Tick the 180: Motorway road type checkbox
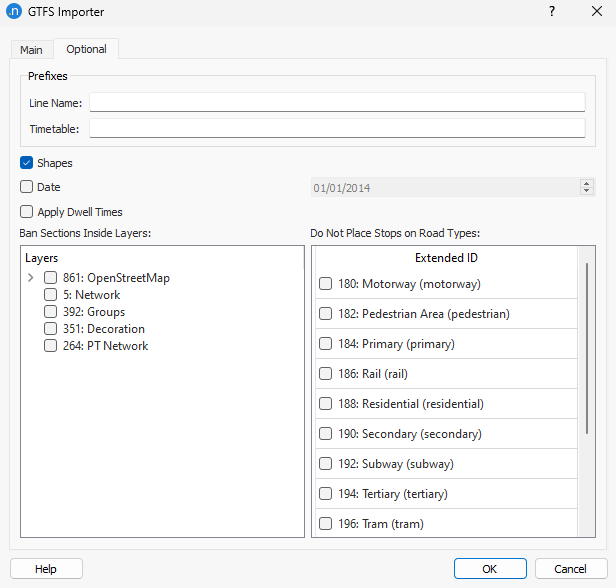616x588 pixels. (326, 284)
